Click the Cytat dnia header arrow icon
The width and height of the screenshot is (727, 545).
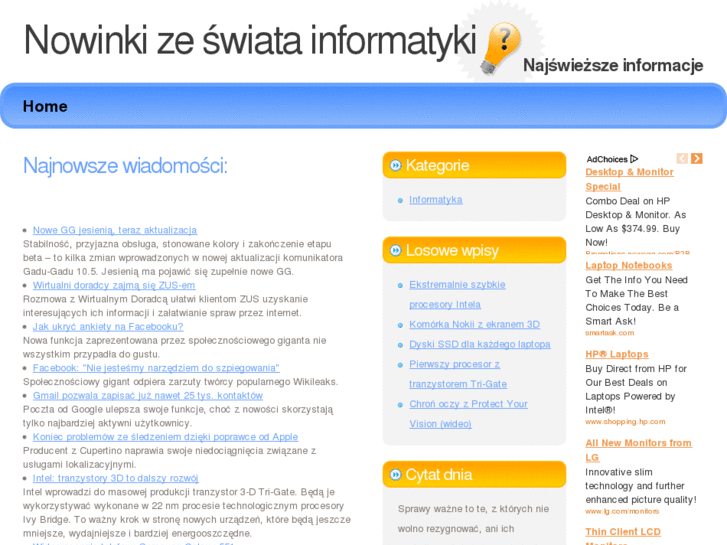pyautogui.click(x=395, y=474)
